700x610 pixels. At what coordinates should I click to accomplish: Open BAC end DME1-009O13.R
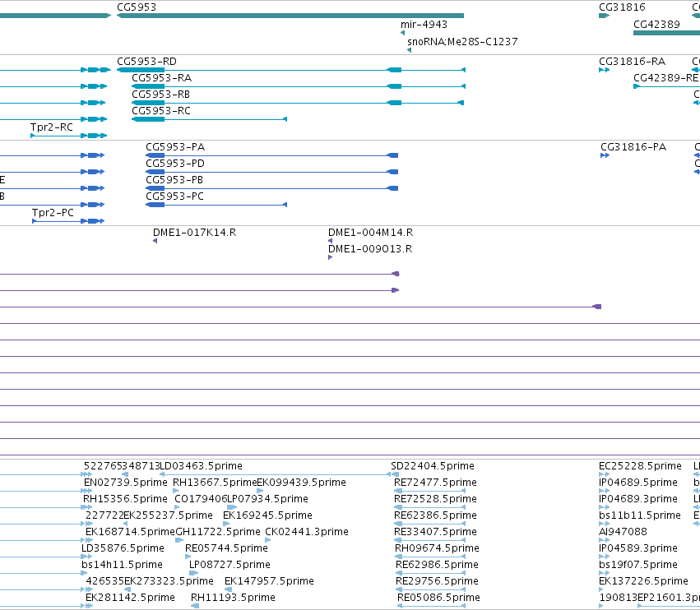[370, 249]
